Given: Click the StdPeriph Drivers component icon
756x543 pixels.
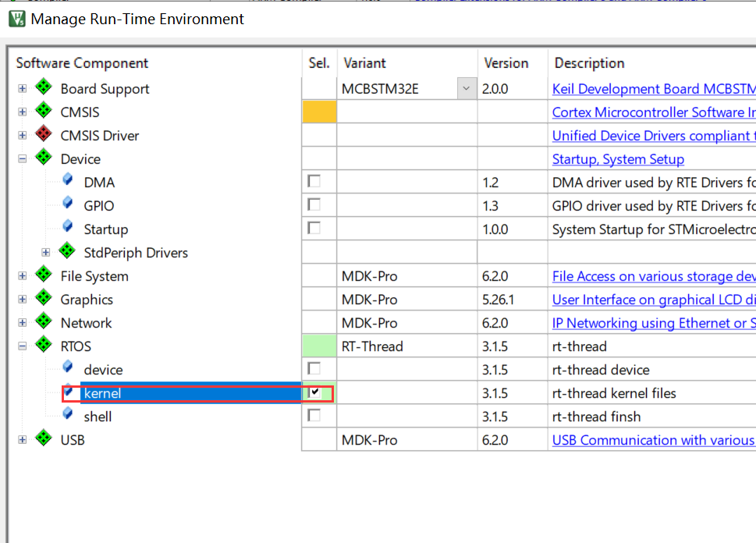Looking at the screenshot, I should pyautogui.click(x=66, y=252).
